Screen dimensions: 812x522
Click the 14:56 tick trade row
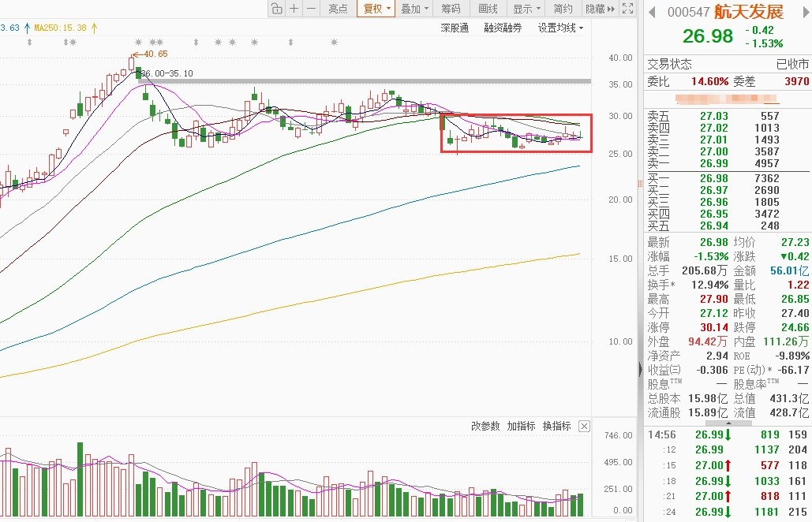pos(728,434)
